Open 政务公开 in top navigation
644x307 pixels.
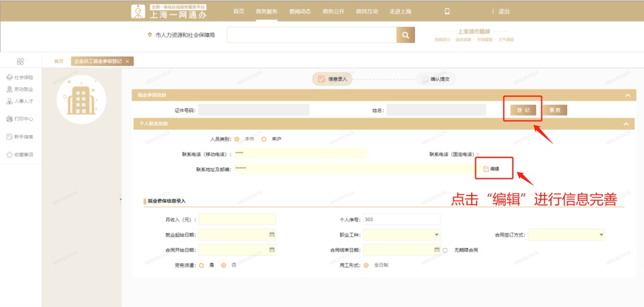(333, 11)
